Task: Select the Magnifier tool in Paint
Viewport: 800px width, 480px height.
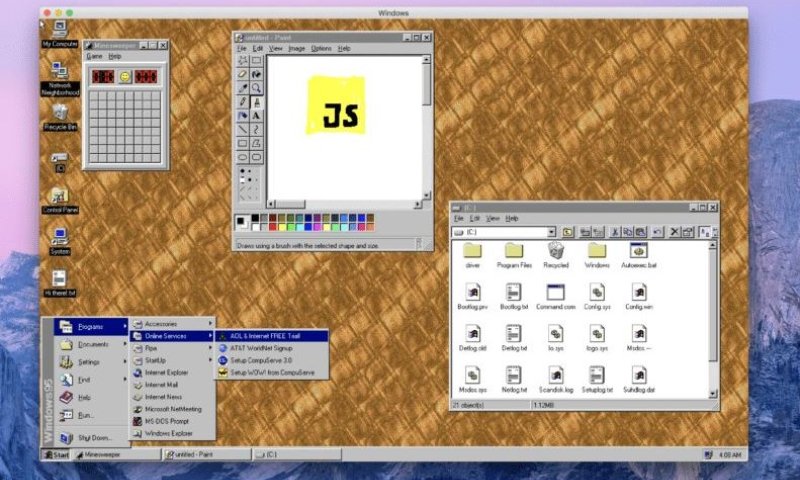Action: (256, 88)
